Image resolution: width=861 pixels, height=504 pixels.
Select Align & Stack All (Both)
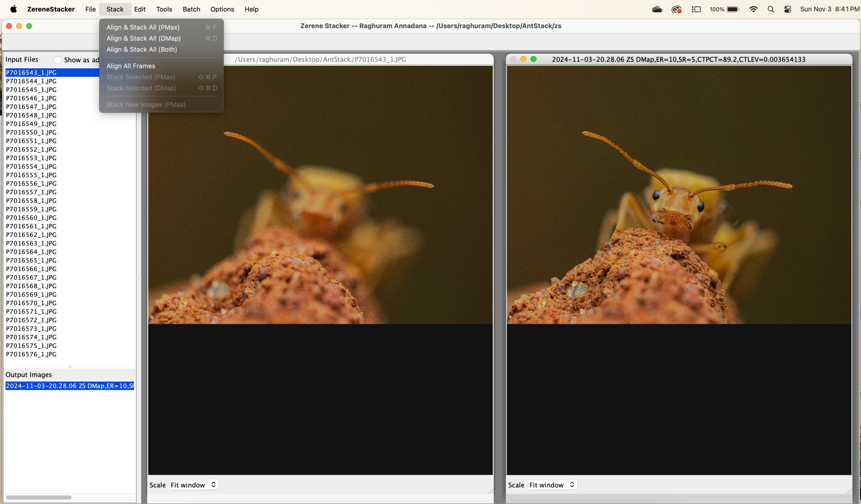142,49
